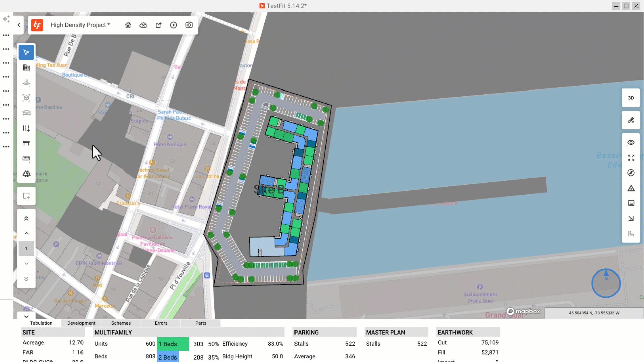Toggle the satellite imagery button

pos(631,120)
